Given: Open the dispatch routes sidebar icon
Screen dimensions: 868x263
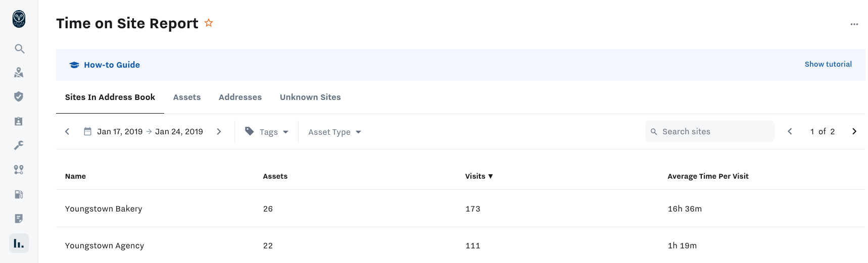Looking at the screenshot, I should [x=19, y=170].
